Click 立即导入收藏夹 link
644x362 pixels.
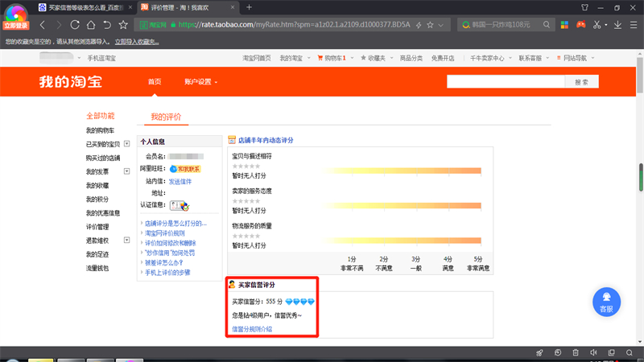coord(137,42)
